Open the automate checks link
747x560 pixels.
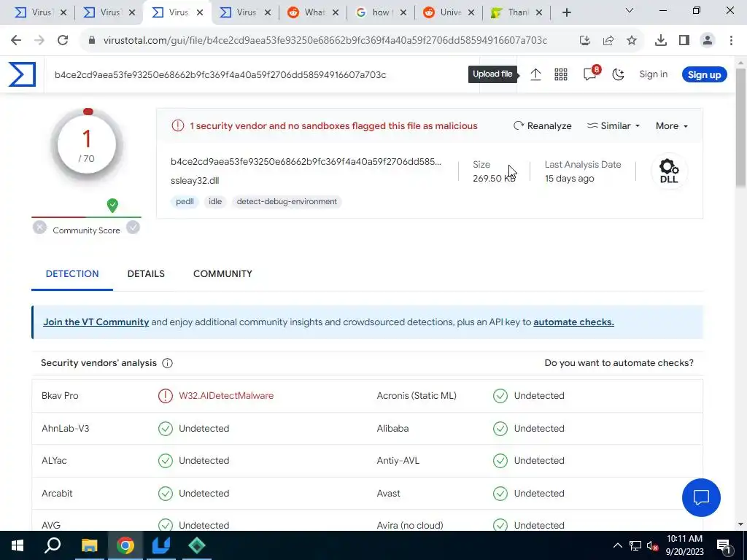[x=573, y=322]
